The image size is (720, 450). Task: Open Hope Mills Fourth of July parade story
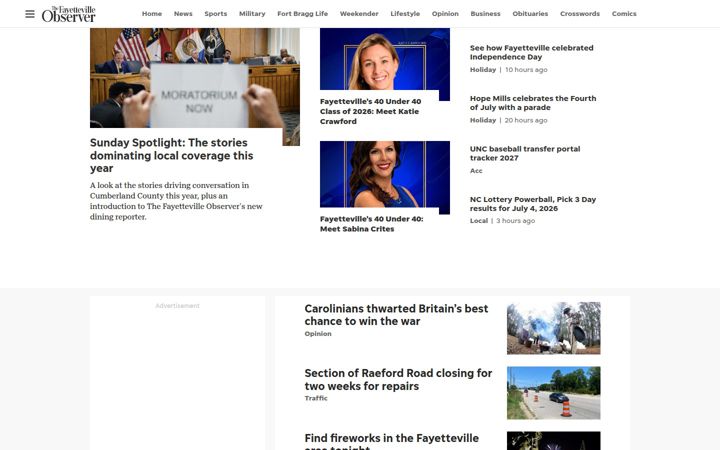533,103
